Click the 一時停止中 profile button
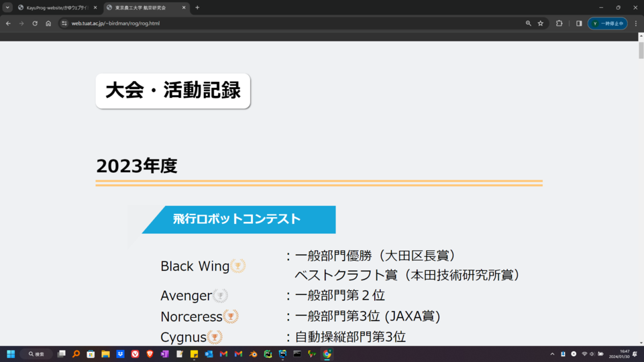This screenshot has height=362, width=644. pos(608,23)
